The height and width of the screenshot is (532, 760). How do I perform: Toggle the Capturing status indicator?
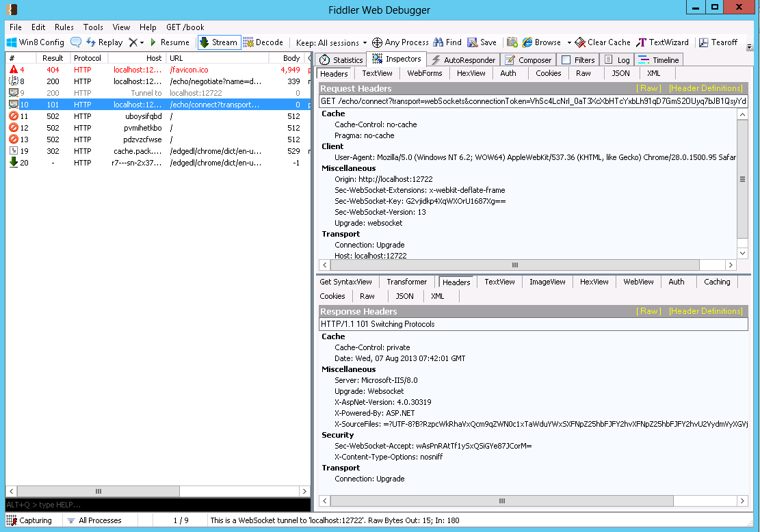coord(29,520)
